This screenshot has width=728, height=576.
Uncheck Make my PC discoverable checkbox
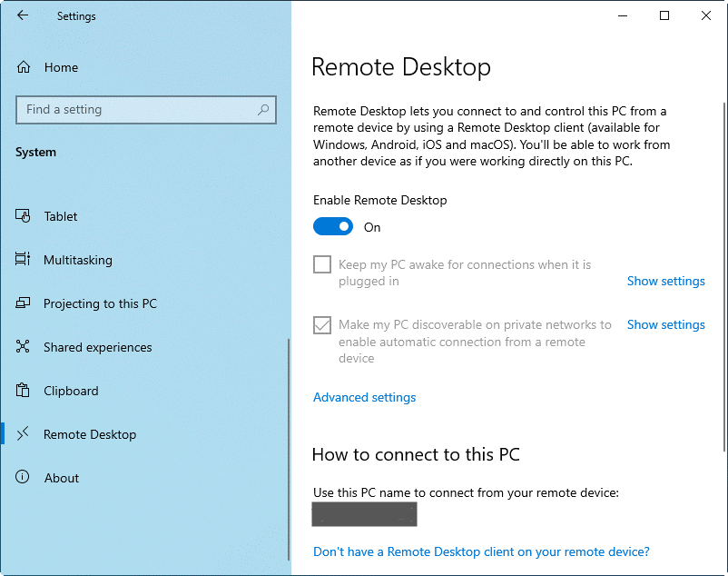(322, 324)
